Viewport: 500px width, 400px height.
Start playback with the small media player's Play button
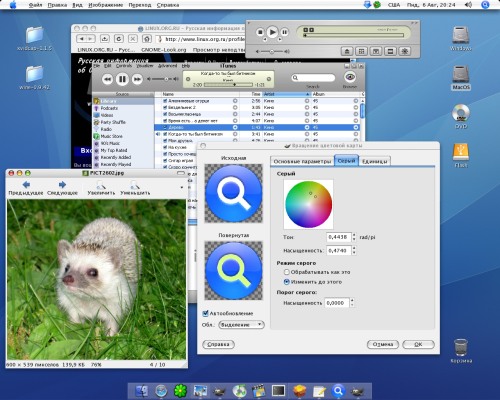pyautogui.click(x=272, y=32)
